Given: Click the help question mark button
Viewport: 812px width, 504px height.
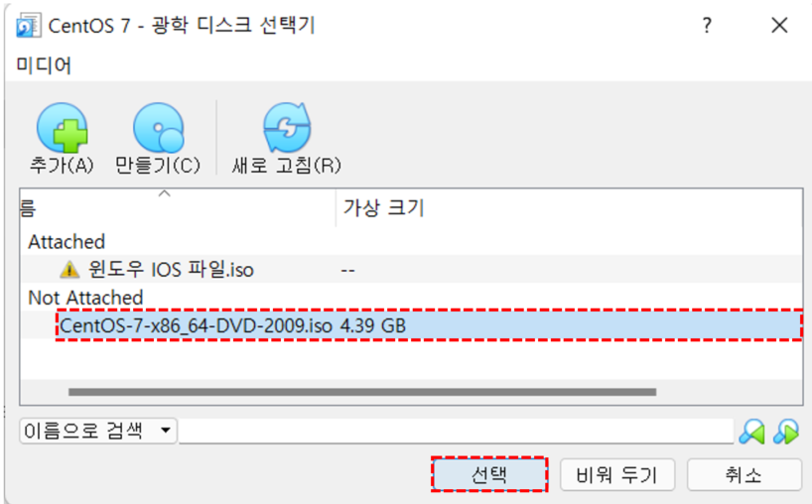Looking at the screenshot, I should [707, 25].
